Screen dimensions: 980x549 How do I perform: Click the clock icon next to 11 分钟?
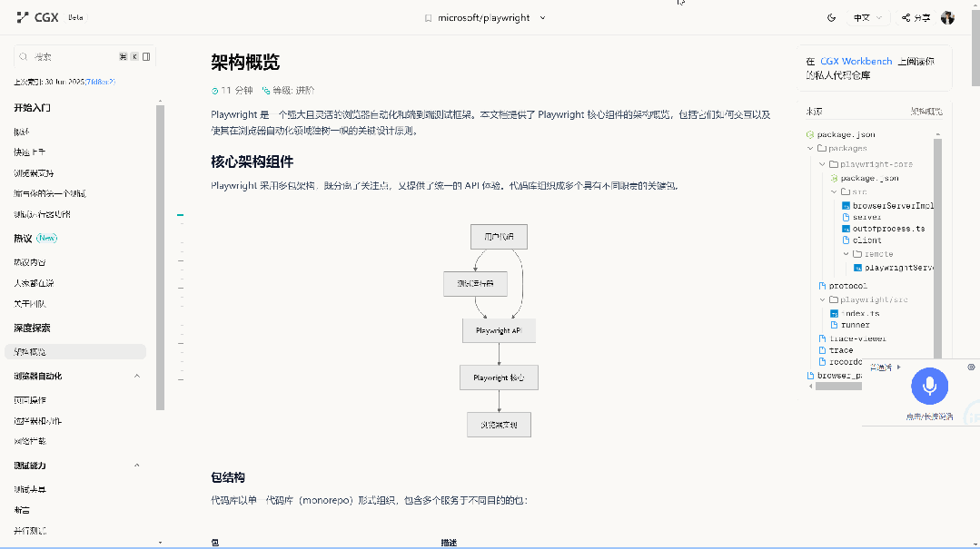214,91
